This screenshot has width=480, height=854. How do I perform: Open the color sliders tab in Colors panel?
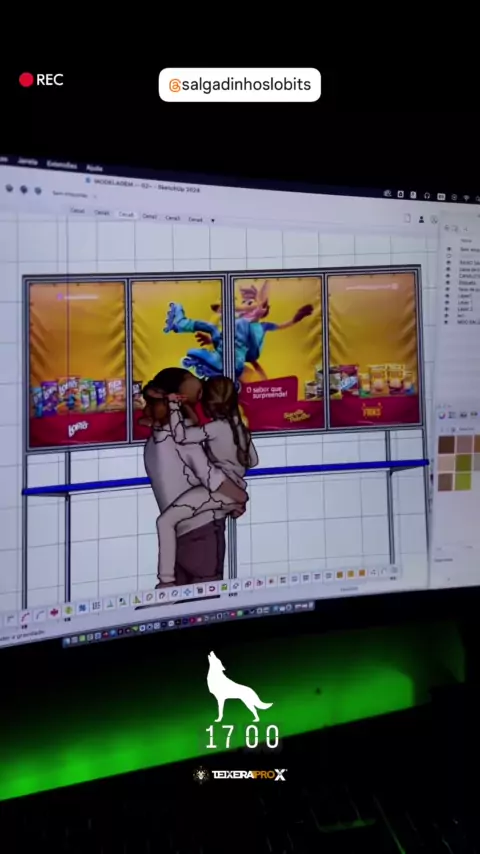coord(452,414)
